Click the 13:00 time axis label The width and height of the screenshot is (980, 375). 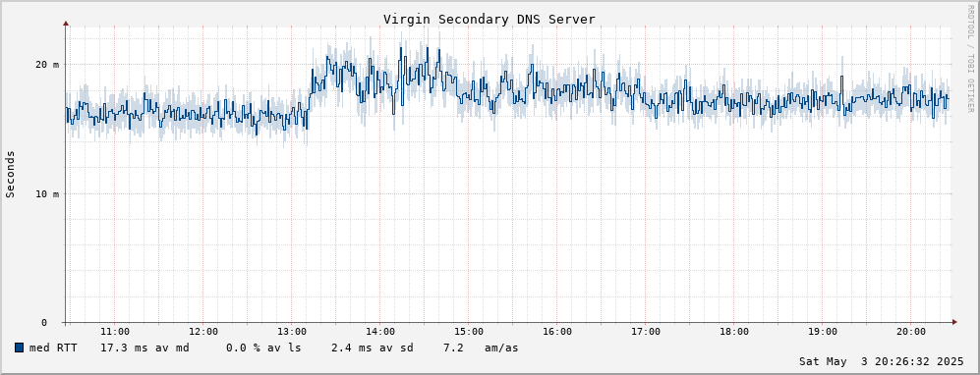pos(292,332)
